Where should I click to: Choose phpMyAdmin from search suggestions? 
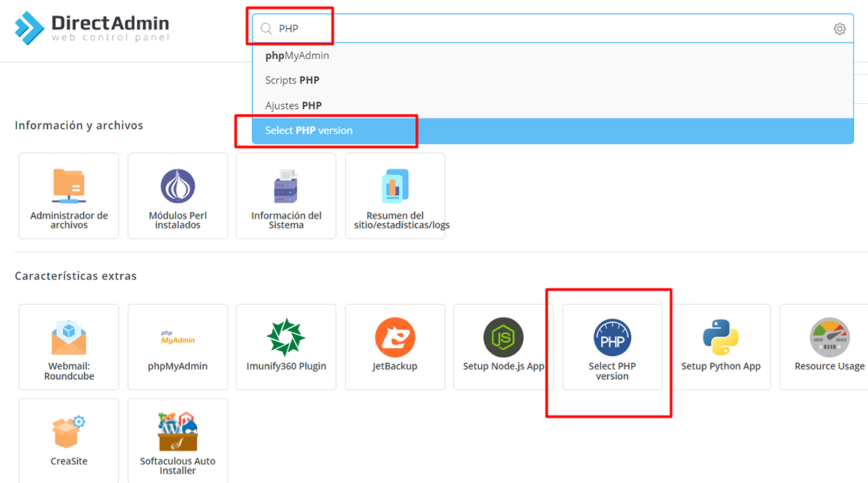coord(552,55)
